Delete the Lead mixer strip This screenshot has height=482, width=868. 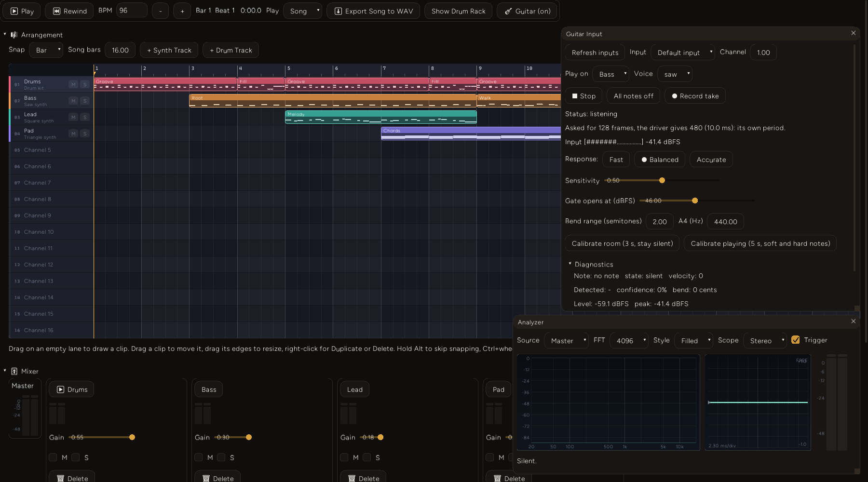pyautogui.click(x=363, y=476)
